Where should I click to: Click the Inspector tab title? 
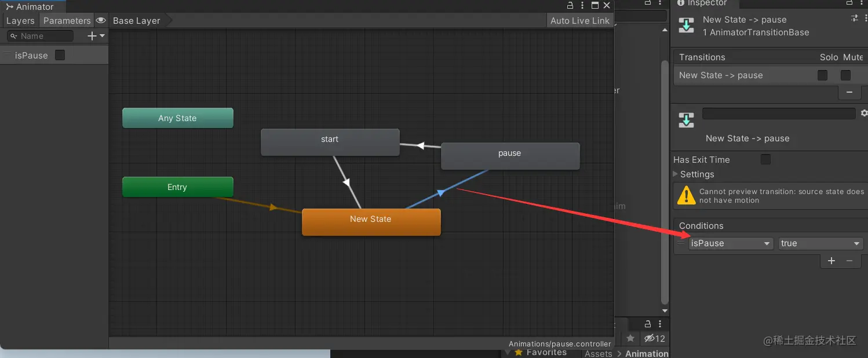[x=707, y=3]
